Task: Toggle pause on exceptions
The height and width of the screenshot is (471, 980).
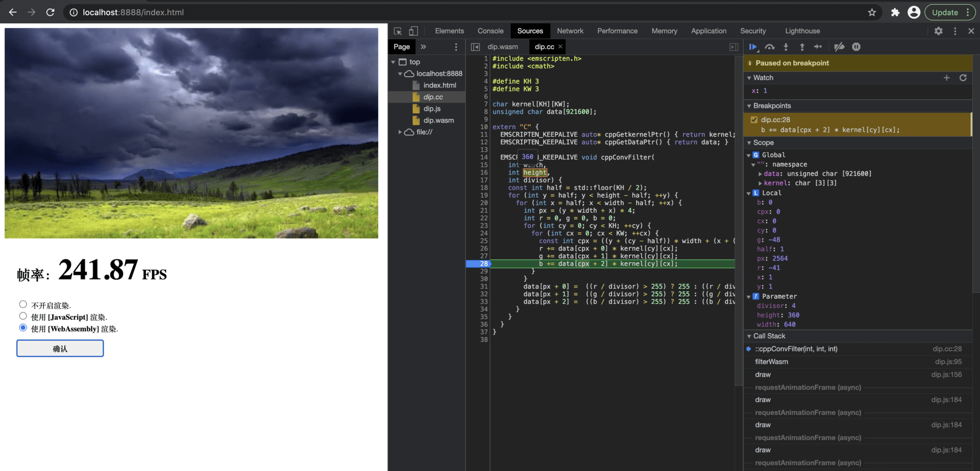Action: pyautogui.click(x=856, y=47)
